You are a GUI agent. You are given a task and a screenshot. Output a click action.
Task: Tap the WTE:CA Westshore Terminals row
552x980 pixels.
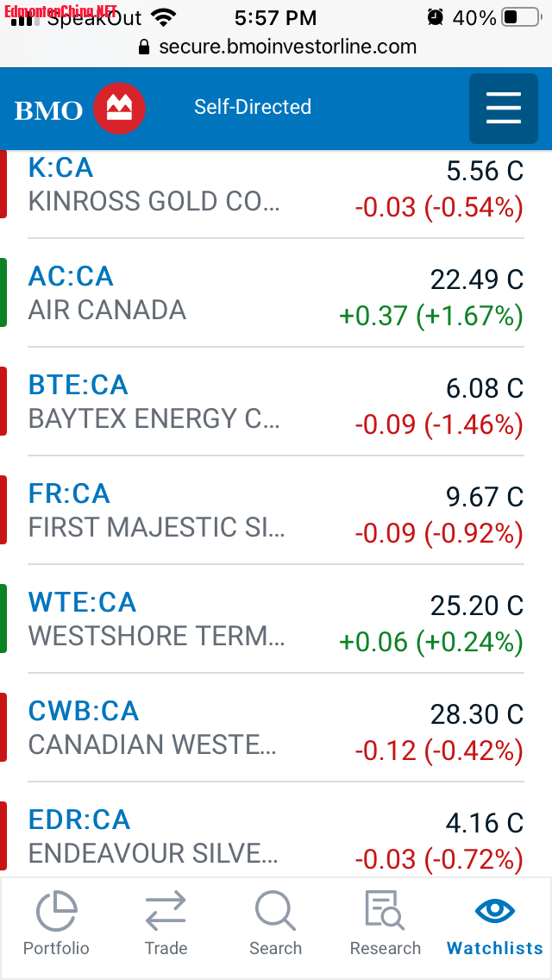tap(276, 619)
